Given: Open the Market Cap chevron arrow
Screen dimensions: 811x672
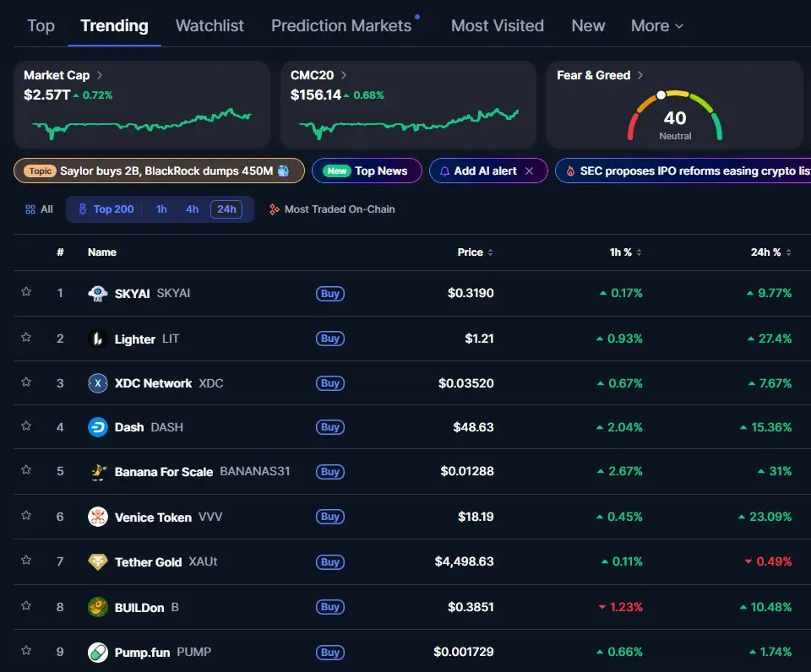Looking at the screenshot, I should [x=100, y=75].
